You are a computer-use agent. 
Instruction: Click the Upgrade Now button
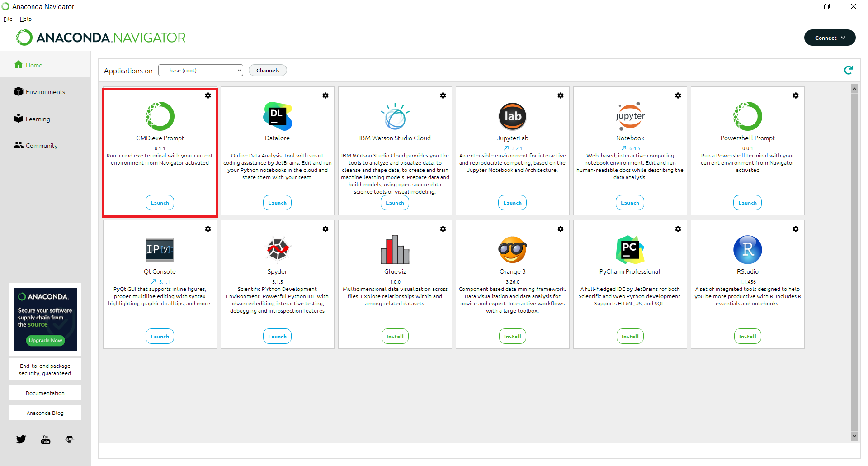tap(45, 340)
